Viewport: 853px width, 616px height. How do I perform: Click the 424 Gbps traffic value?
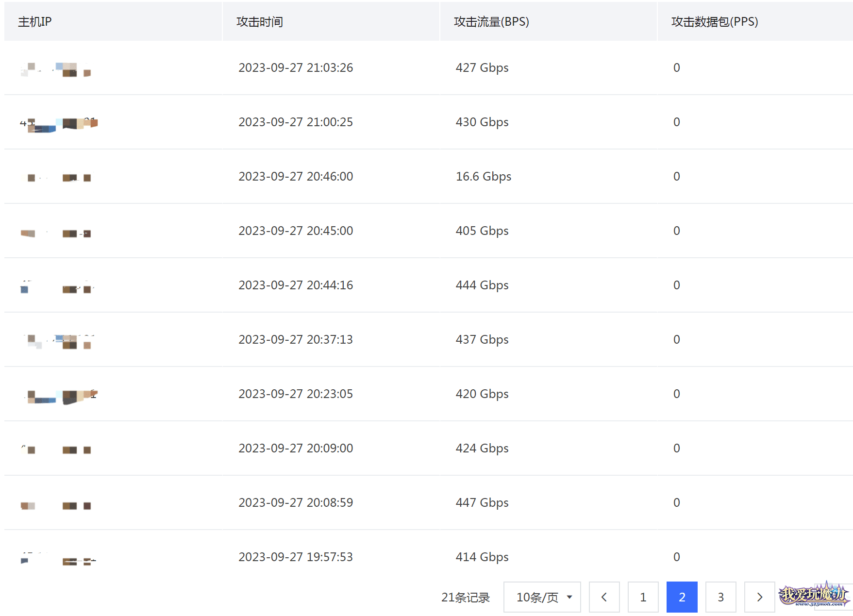[482, 449]
